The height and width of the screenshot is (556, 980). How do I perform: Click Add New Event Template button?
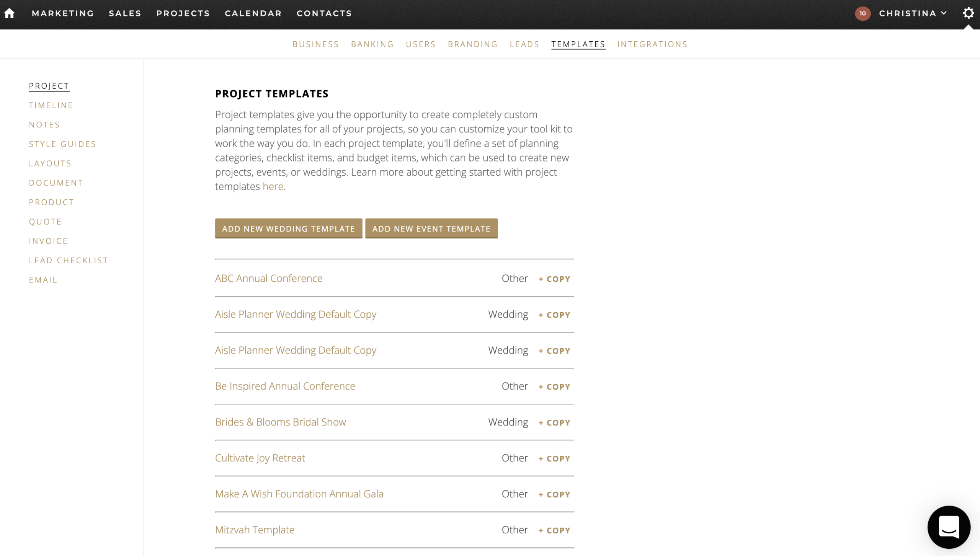coord(431,228)
